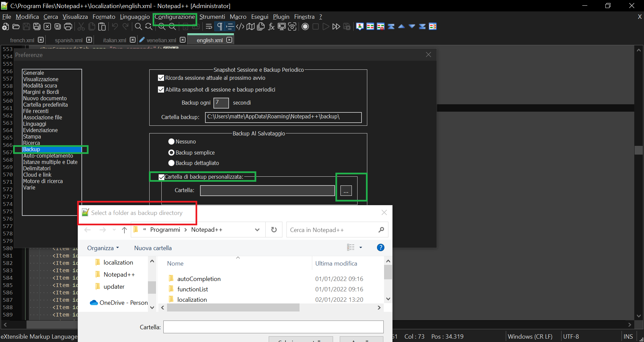The image size is (644, 342).
Task: Open the Organizza menu
Action: (103, 248)
